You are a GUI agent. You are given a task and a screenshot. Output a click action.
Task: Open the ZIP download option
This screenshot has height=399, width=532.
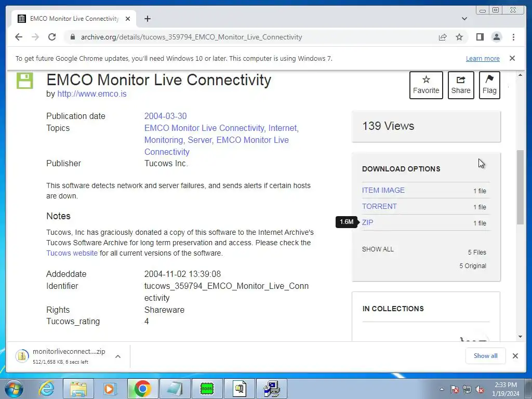click(x=367, y=222)
